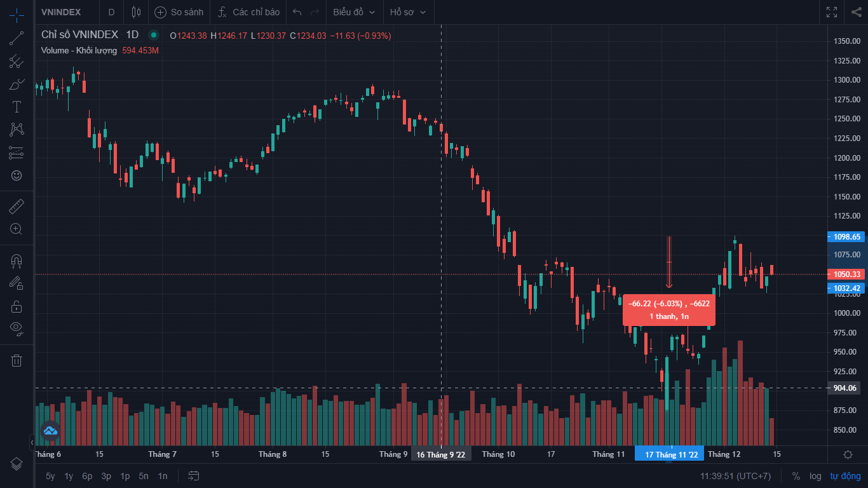The width and height of the screenshot is (868, 488).
Task: Remove drawings with the trash icon
Action: pyautogui.click(x=17, y=360)
